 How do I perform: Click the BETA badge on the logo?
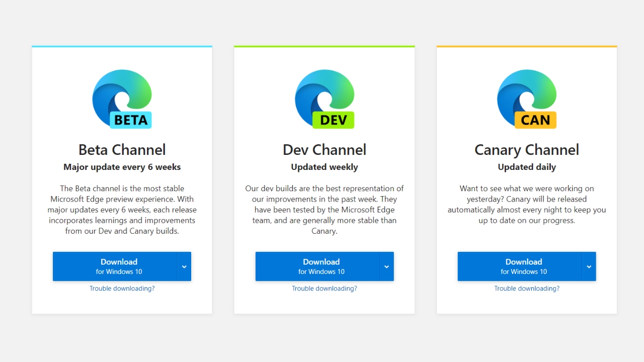pos(131,120)
